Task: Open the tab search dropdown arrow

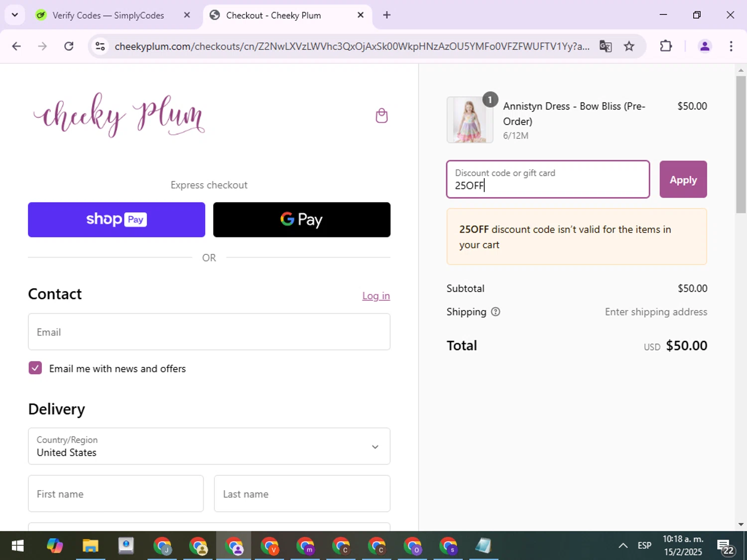Action: (14, 15)
